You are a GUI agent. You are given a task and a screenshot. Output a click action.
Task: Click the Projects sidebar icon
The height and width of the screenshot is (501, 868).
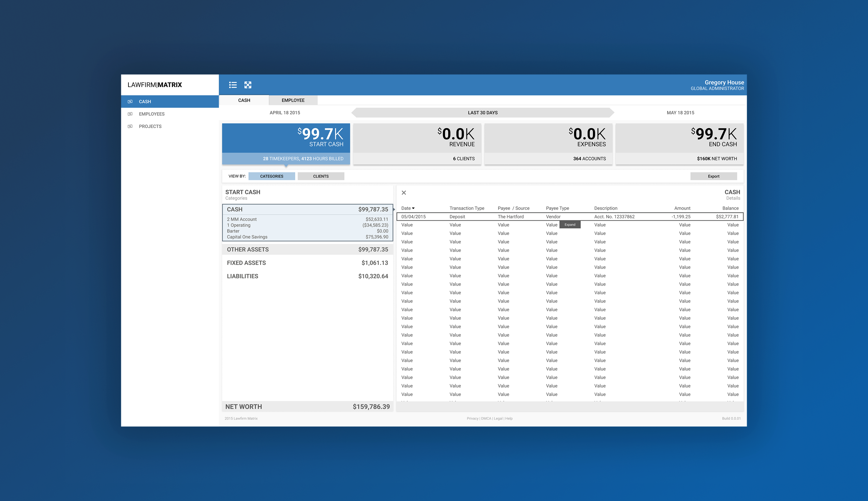(x=130, y=126)
